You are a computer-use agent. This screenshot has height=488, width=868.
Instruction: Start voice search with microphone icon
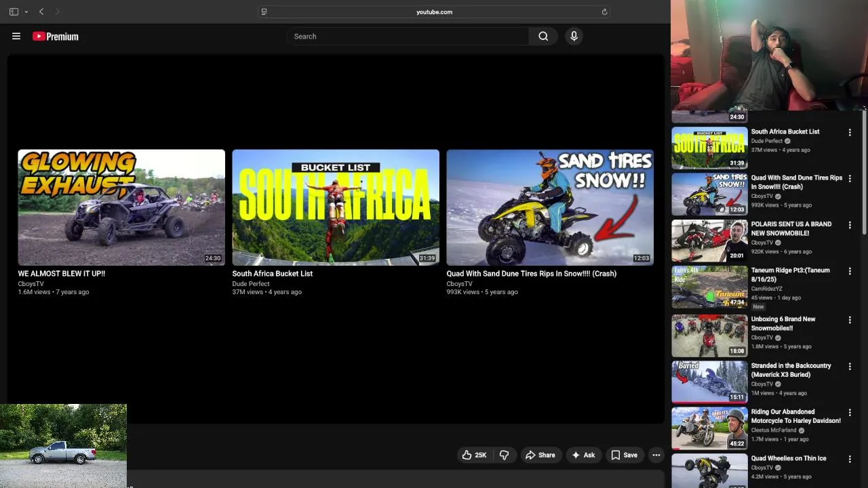click(x=574, y=37)
